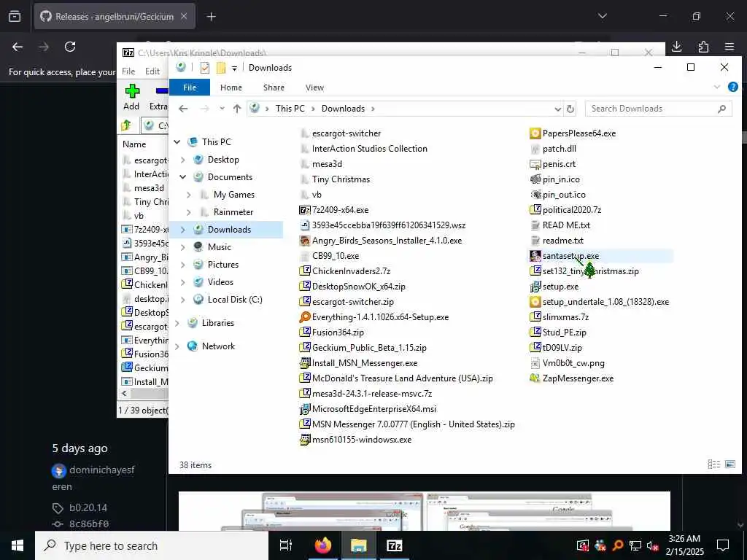Open the View ribbon tab

314,87
